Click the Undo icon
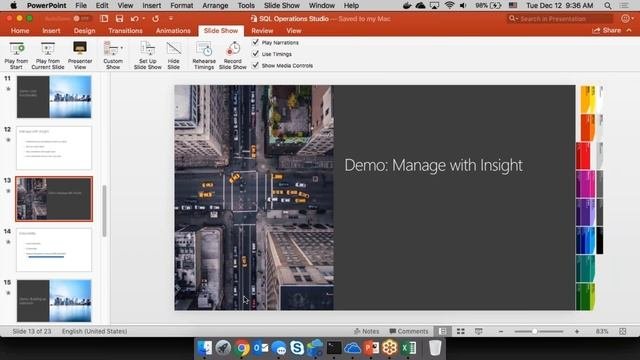 click(x=134, y=19)
